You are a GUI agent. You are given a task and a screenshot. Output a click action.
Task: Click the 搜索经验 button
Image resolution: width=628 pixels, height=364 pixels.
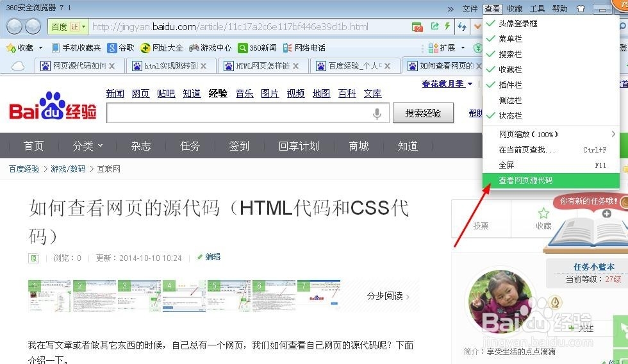424,113
